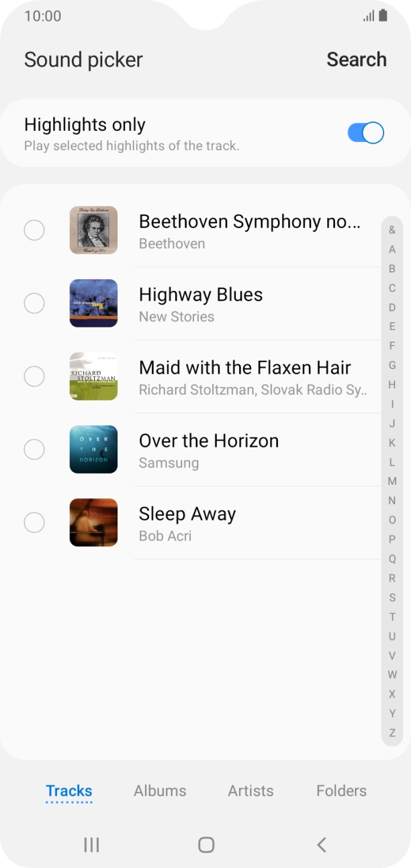Tap the Recents navigation button
This screenshot has height=868, width=411.
(x=91, y=845)
